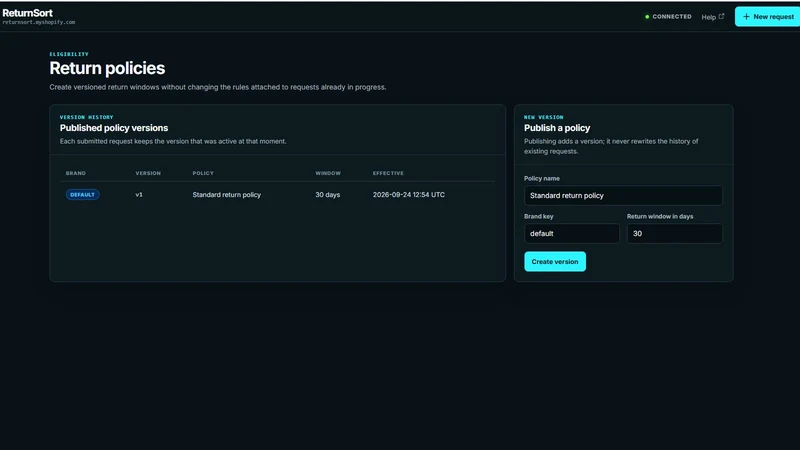The image size is (800, 450).
Task: Click the green Connected status dot
Action: coord(647,17)
